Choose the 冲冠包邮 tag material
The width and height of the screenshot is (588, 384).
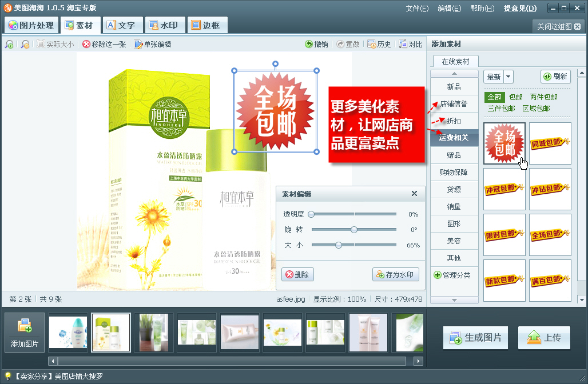(x=504, y=189)
